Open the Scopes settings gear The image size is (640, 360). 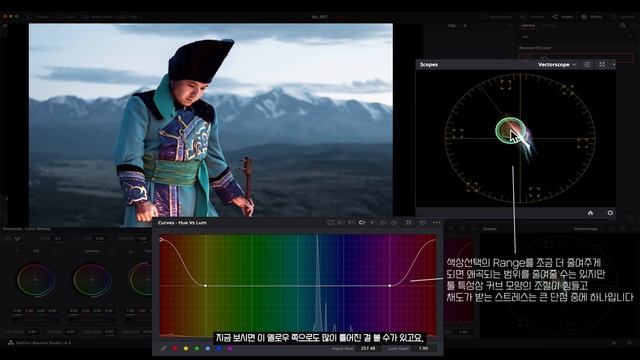coord(610,213)
